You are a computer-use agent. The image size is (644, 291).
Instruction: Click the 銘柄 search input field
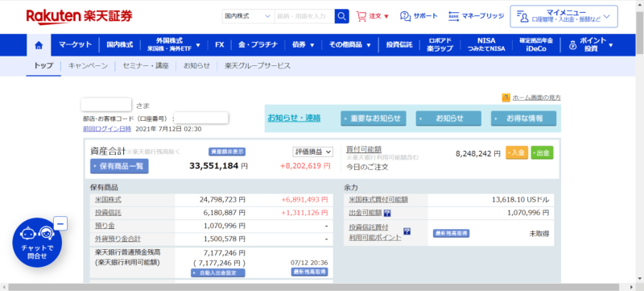304,16
